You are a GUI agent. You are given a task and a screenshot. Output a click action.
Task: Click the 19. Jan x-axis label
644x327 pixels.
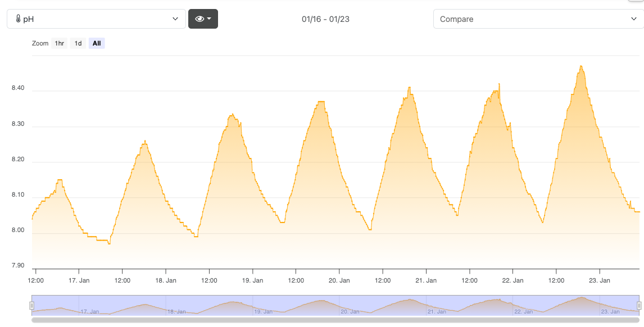(x=252, y=280)
